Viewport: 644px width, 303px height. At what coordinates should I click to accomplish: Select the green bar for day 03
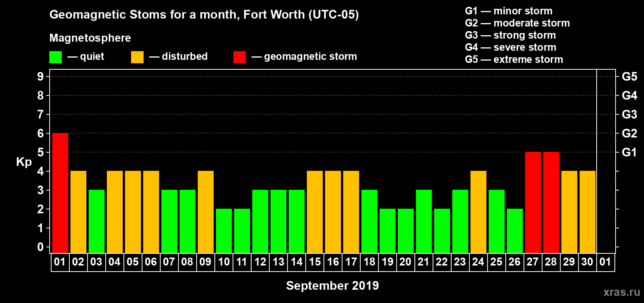pos(97,221)
